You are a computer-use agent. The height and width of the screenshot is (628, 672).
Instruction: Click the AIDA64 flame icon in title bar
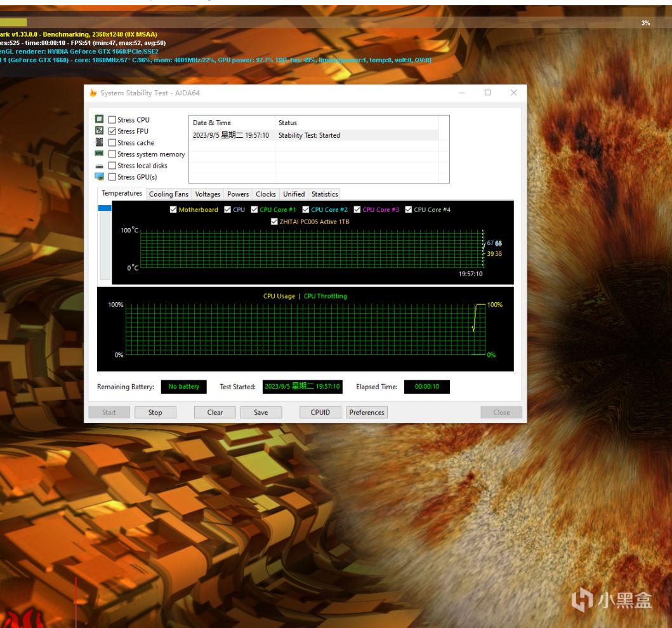point(93,93)
